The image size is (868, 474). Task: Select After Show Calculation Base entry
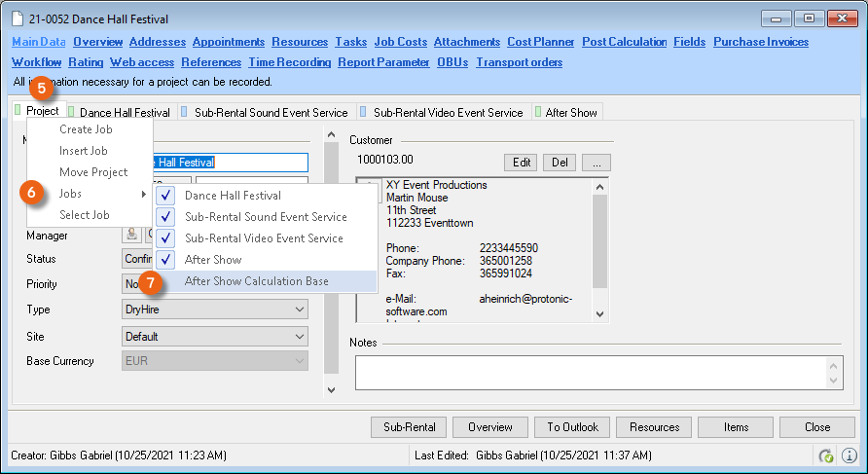256,281
